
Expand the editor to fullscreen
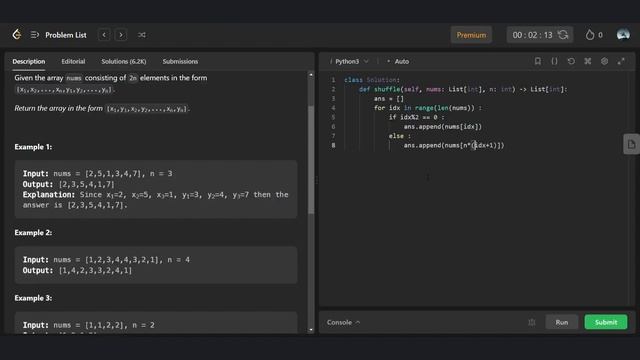point(621,61)
